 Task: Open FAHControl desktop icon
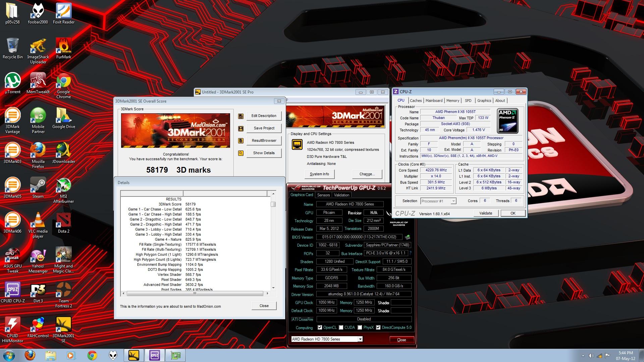click(x=38, y=327)
